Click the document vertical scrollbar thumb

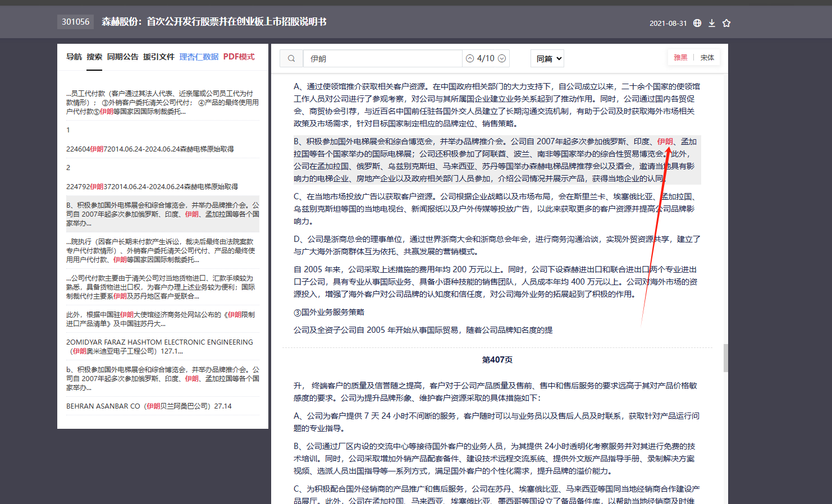pos(725,358)
